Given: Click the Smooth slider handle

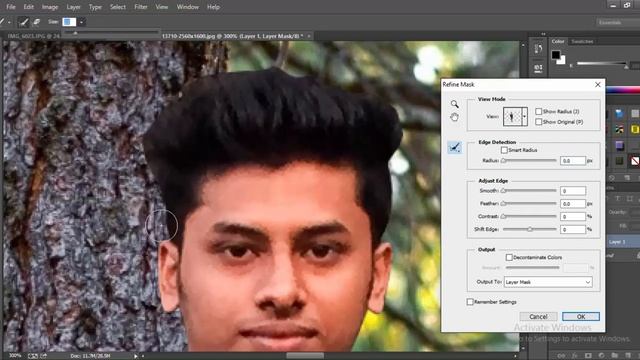Looking at the screenshot, I should click(x=504, y=191).
